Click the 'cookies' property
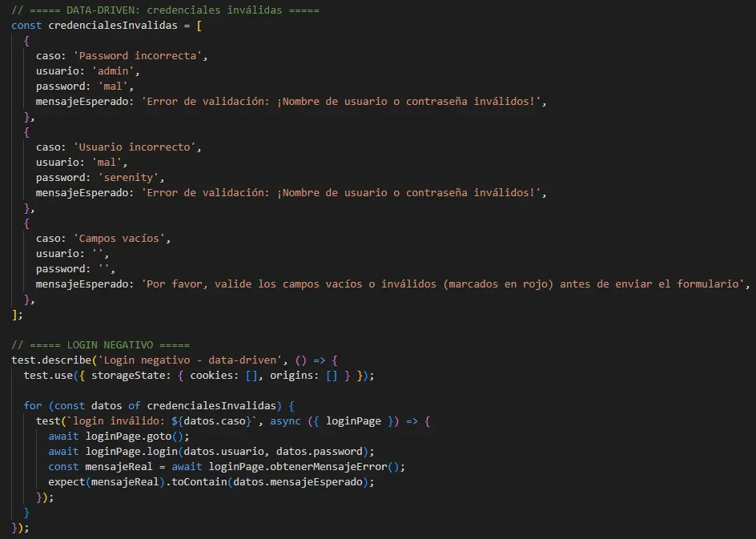The width and height of the screenshot is (756, 539). (x=211, y=376)
